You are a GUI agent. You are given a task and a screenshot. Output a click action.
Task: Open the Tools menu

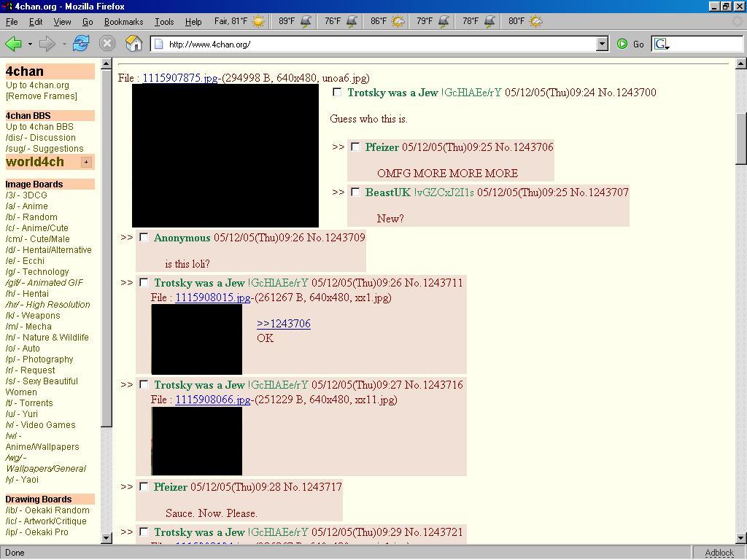point(164,22)
